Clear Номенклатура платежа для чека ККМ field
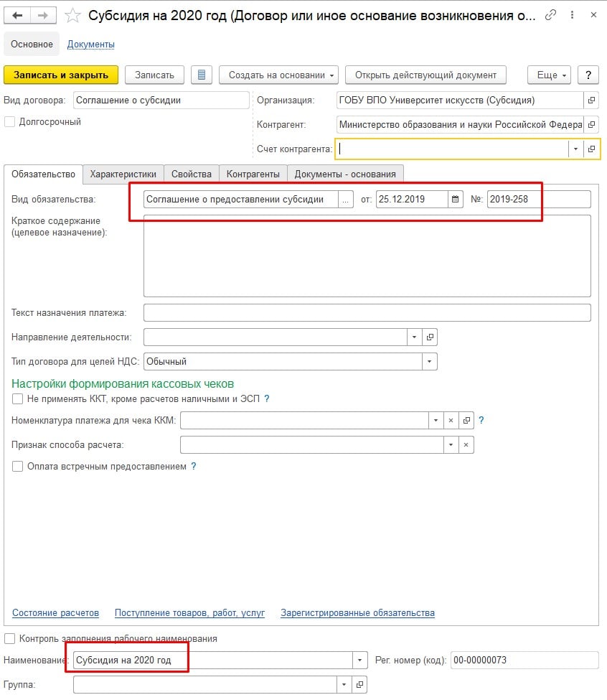The height and width of the screenshot is (700, 607). click(x=451, y=421)
